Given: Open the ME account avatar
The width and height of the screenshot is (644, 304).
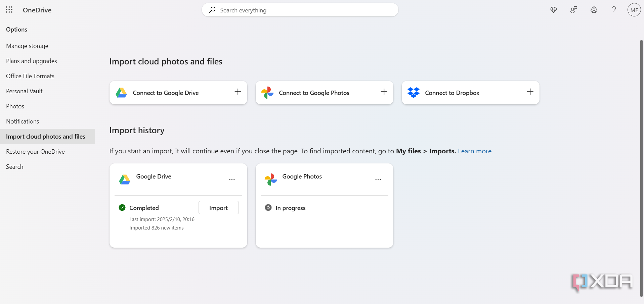Looking at the screenshot, I should [634, 10].
